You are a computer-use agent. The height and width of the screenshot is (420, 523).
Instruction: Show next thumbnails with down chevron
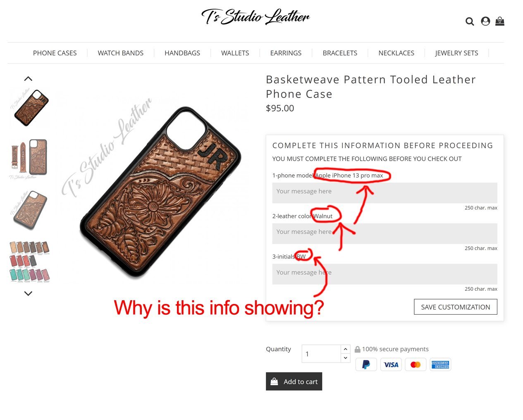click(28, 294)
